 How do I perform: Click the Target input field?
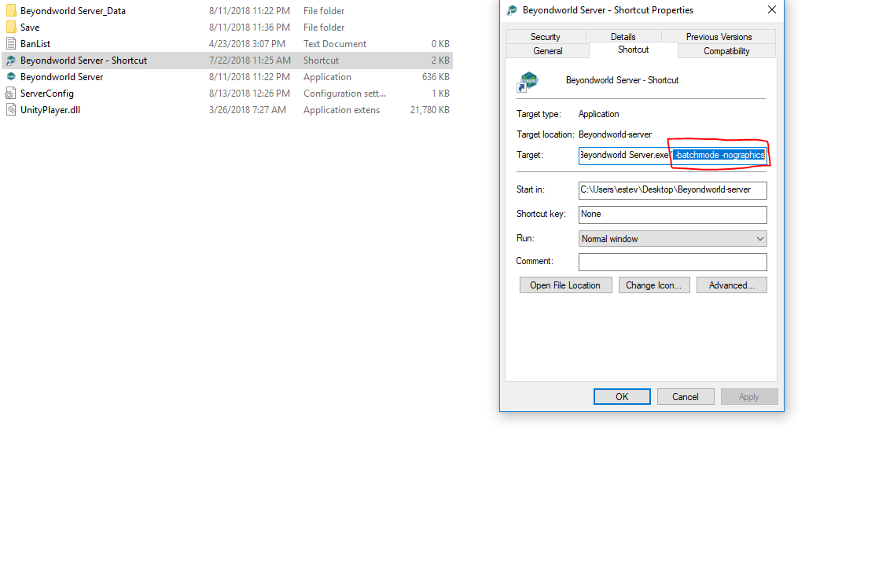(672, 155)
